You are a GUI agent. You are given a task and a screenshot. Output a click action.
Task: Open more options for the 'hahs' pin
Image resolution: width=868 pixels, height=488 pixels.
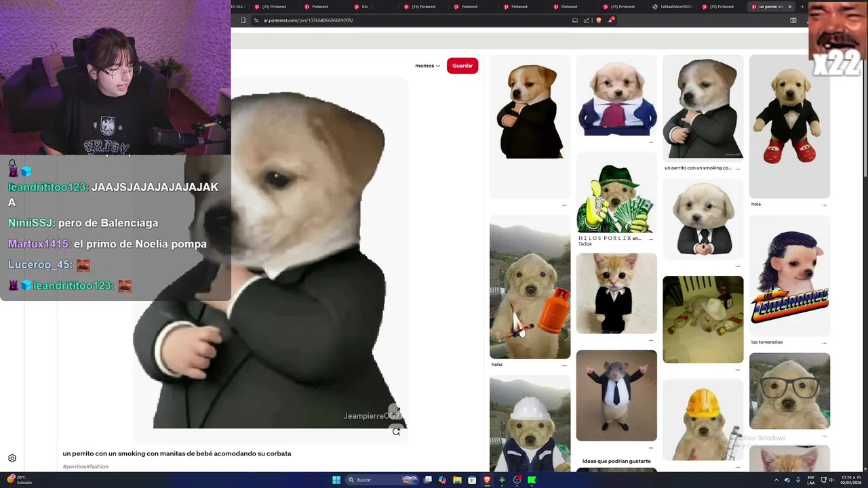point(564,365)
